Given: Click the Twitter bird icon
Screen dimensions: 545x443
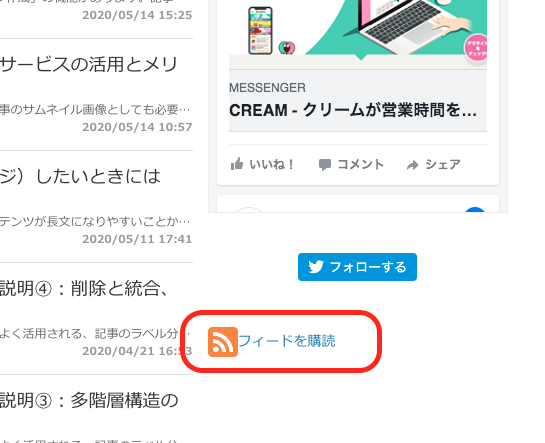Looking at the screenshot, I should 316,267.
